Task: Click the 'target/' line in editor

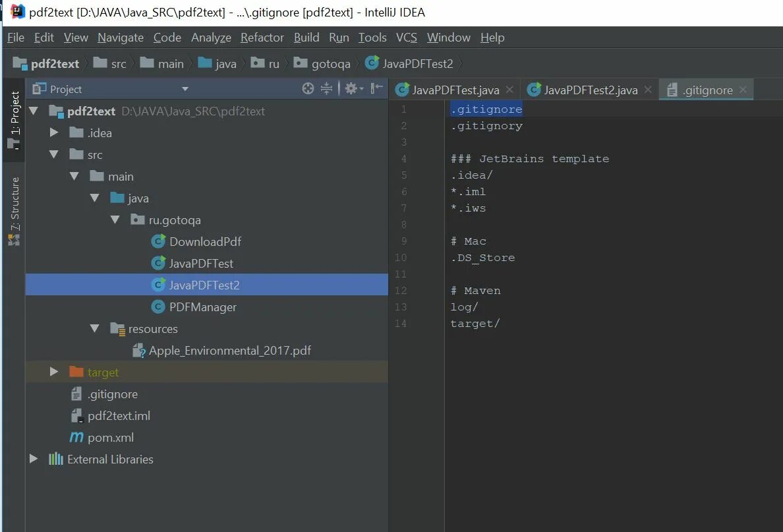Action: point(475,324)
